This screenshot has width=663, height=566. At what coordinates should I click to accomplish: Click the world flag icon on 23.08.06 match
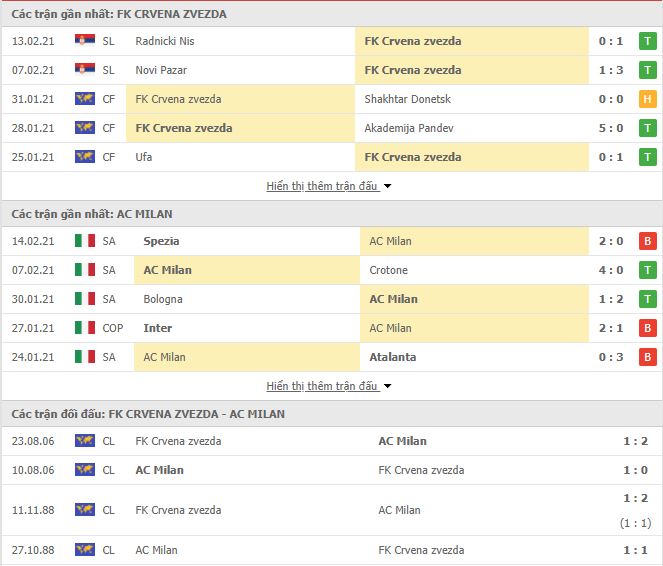85,440
